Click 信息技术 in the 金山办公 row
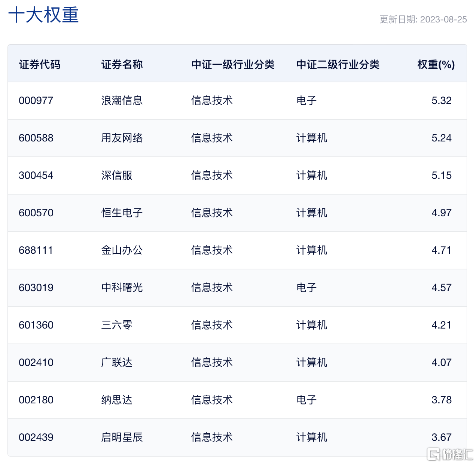 (x=212, y=250)
